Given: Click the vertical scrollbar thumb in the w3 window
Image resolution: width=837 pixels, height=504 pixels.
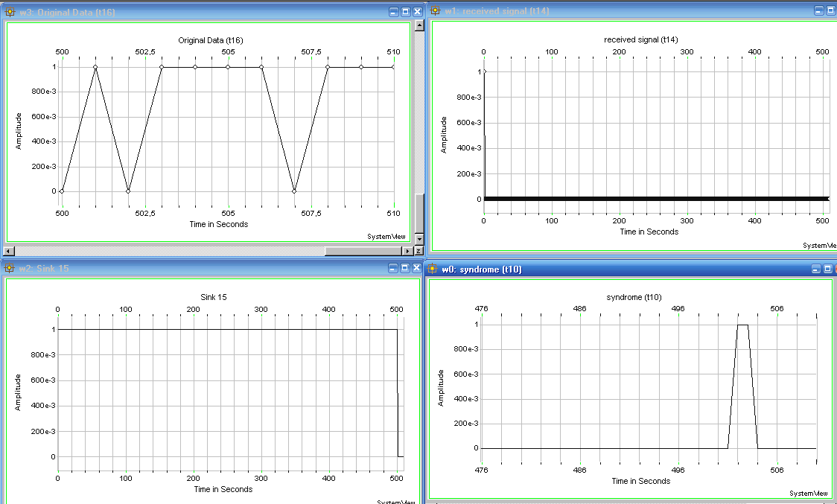Looking at the screenshot, I should click(x=419, y=214).
